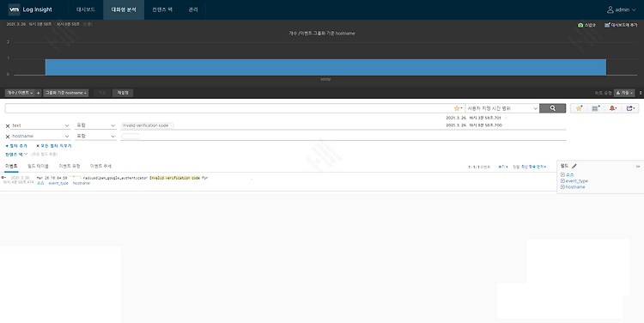Open the 대시보드 tab in top navigation

[x=86, y=9]
